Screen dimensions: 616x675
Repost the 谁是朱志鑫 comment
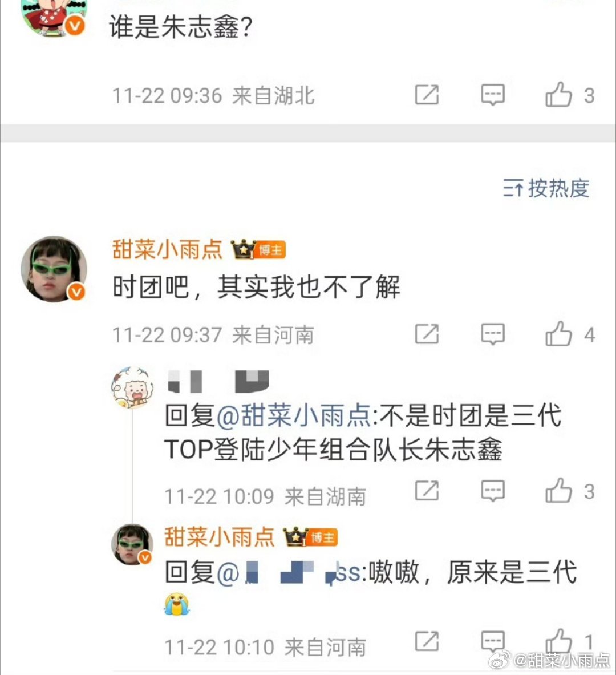(x=427, y=95)
